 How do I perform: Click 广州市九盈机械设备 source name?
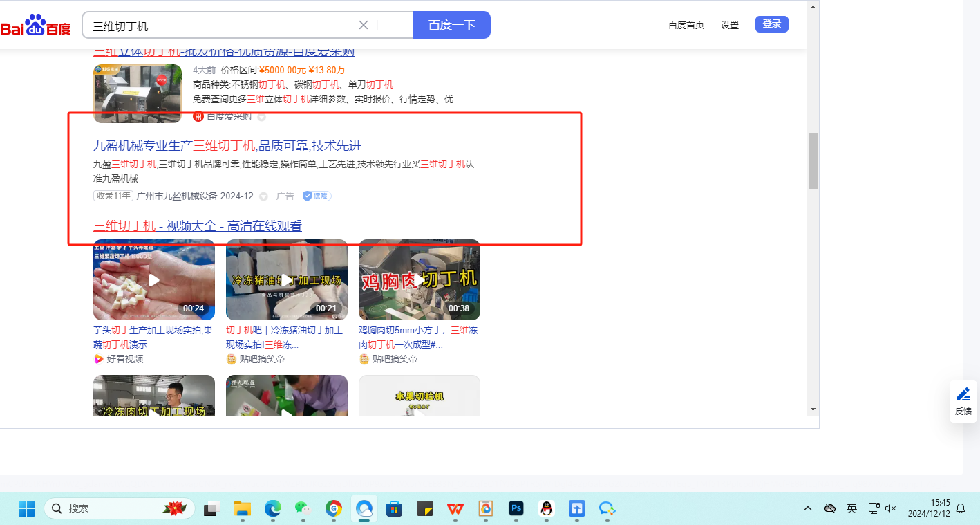click(x=177, y=196)
